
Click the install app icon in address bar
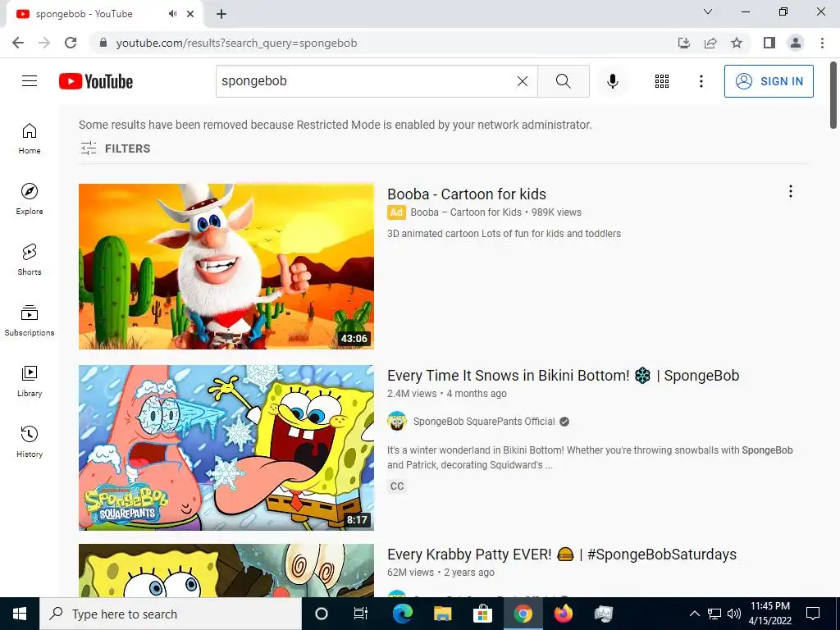point(683,43)
